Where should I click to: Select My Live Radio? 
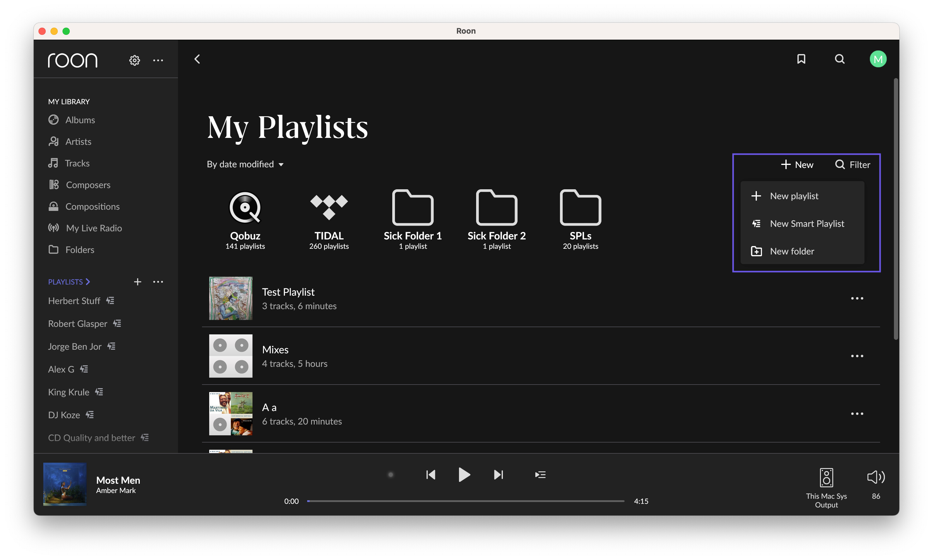[93, 227]
